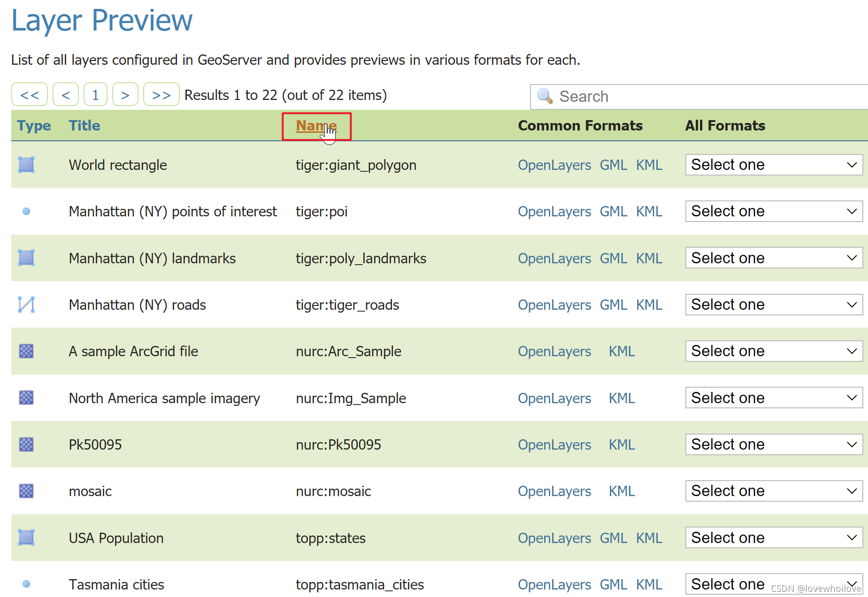The width and height of the screenshot is (868, 597).
Task: Open KML preview for tiger:tiger_roads
Action: 649,305
